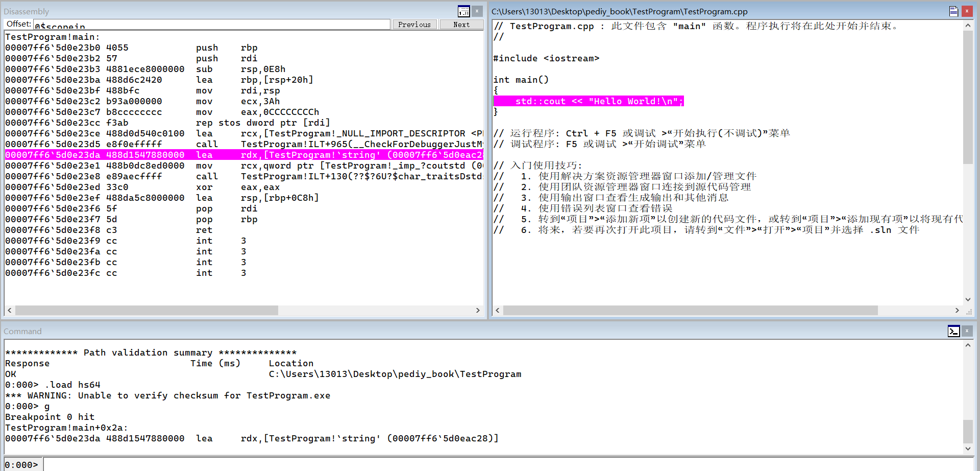Screen dimensions: 980x471
Task: Click the '.load hs64' command line
Action: (53, 385)
